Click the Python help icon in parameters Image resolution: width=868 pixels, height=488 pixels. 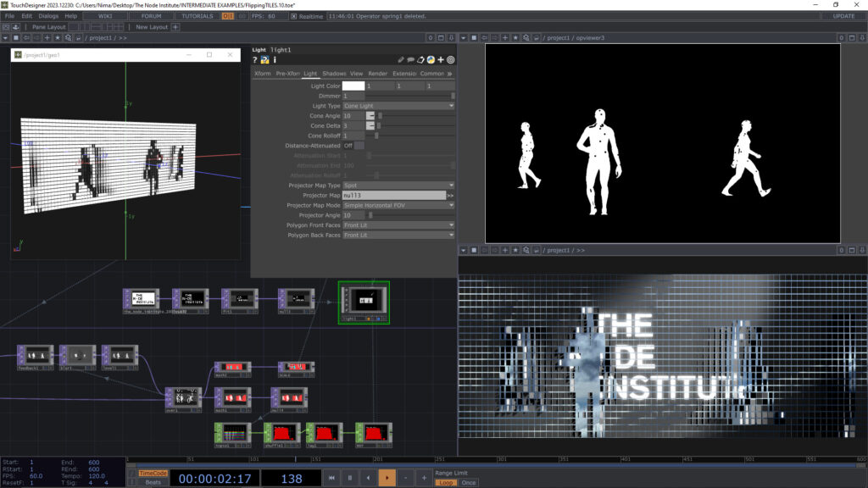click(264, 60)
